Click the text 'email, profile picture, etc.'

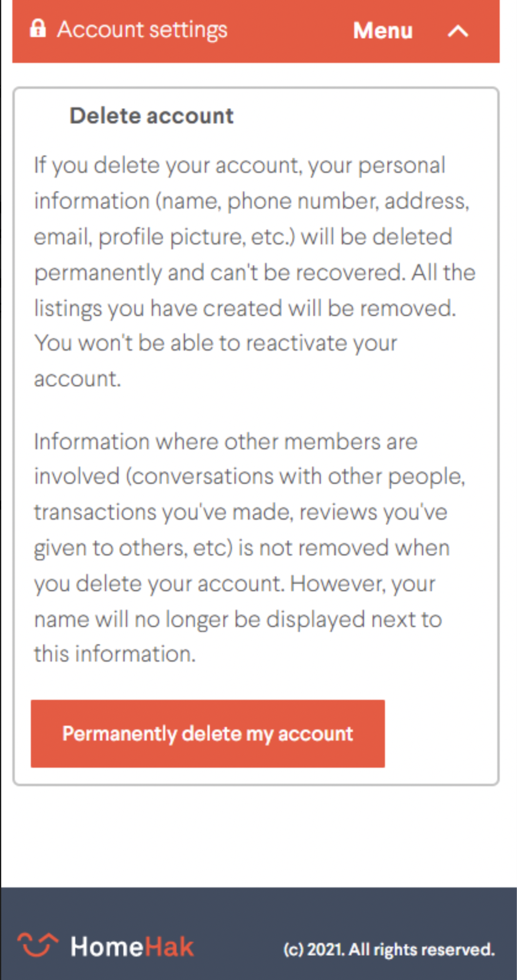(x=165, y=237)
